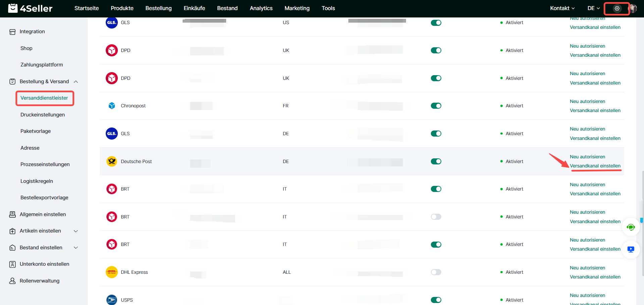Click the 4Seller logo in header
The height and width of the screenshot is (305, 644).
(x=30, y=8)
